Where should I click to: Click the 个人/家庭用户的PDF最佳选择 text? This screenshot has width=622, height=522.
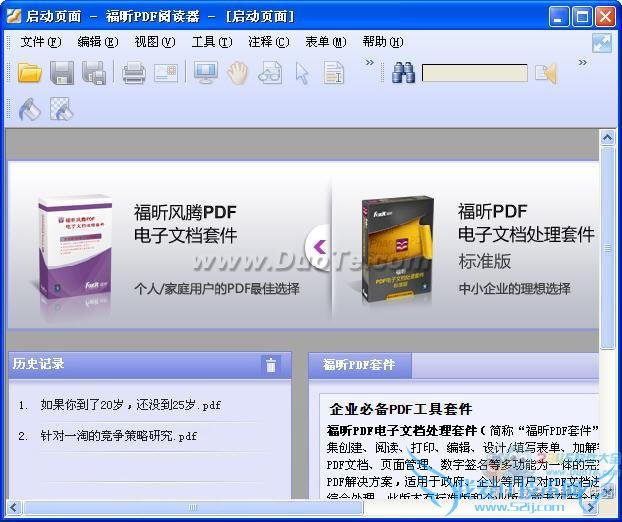click(217, 288)
